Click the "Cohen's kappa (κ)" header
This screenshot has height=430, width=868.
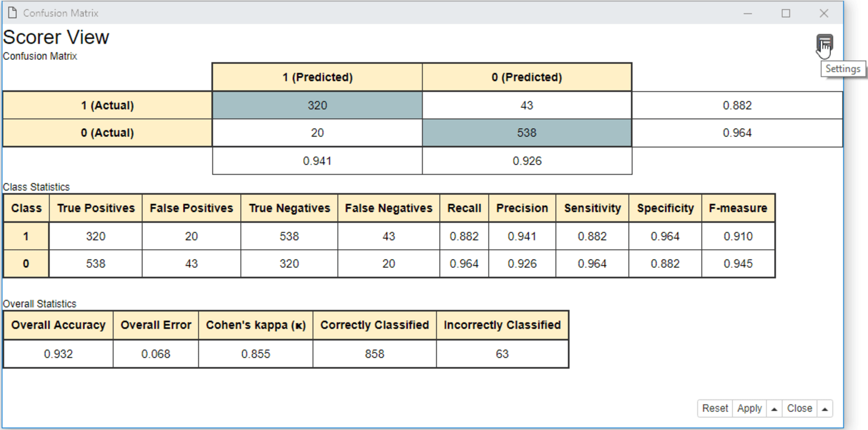click(256, 325)
